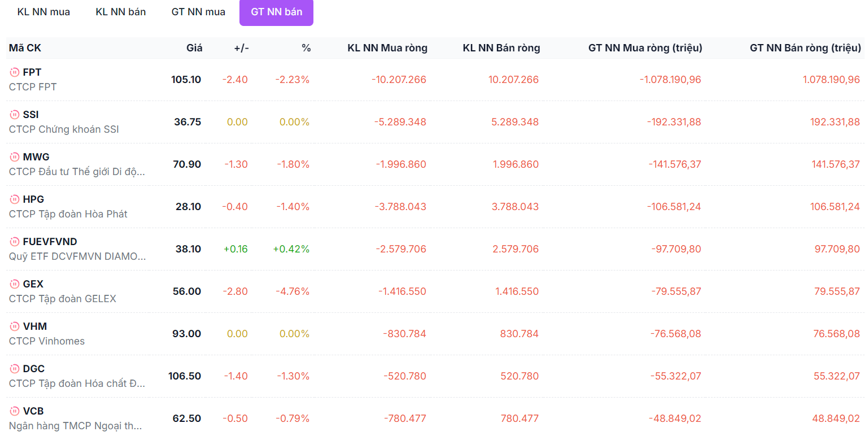Click the pink icon beside HPG

[x=15, y=199]
